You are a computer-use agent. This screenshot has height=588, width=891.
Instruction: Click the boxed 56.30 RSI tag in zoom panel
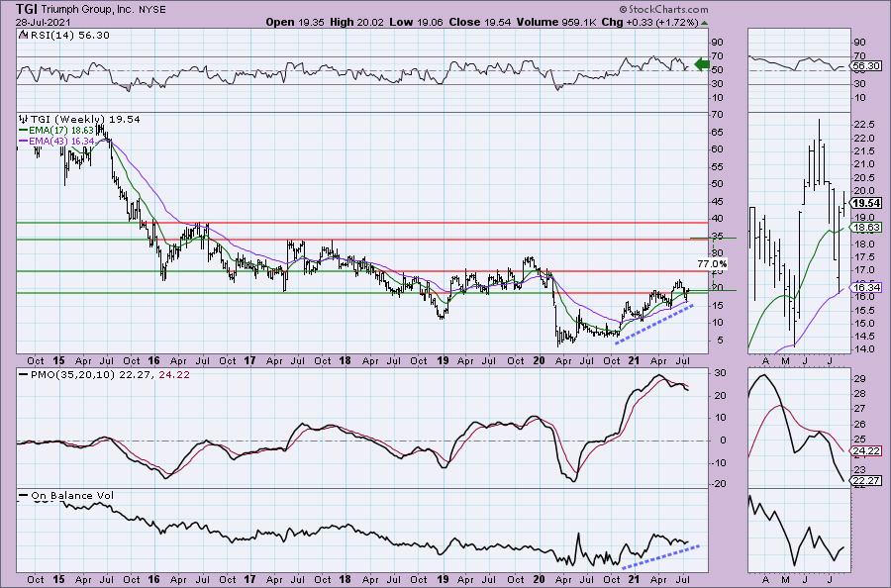pyautogui.click(x=866, y=66)
